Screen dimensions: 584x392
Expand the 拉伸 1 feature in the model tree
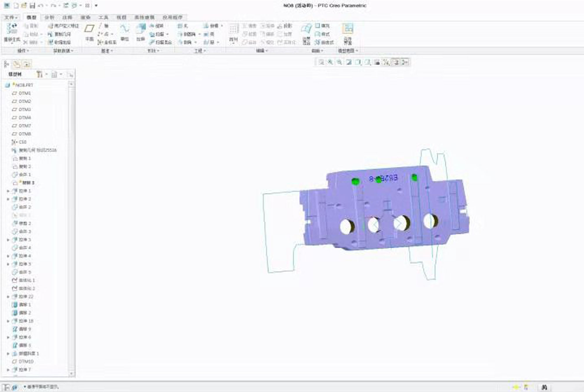8,191
